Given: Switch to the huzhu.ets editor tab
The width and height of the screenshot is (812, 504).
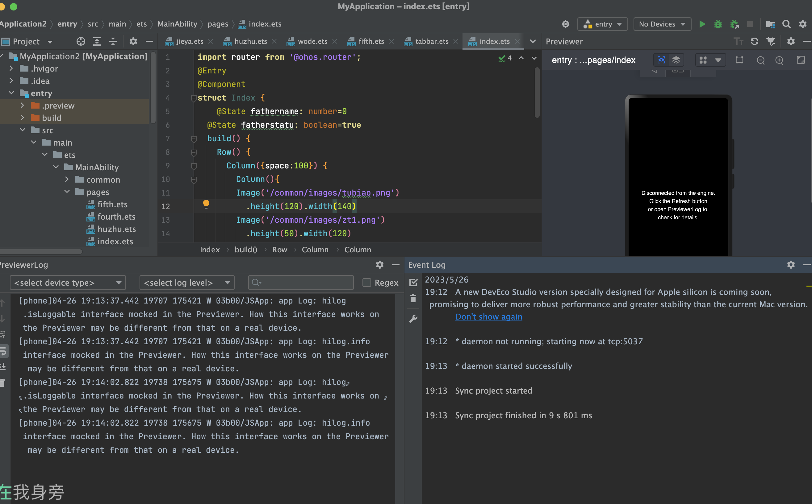Looking at the screenshot, I should (x=250, y=41).
